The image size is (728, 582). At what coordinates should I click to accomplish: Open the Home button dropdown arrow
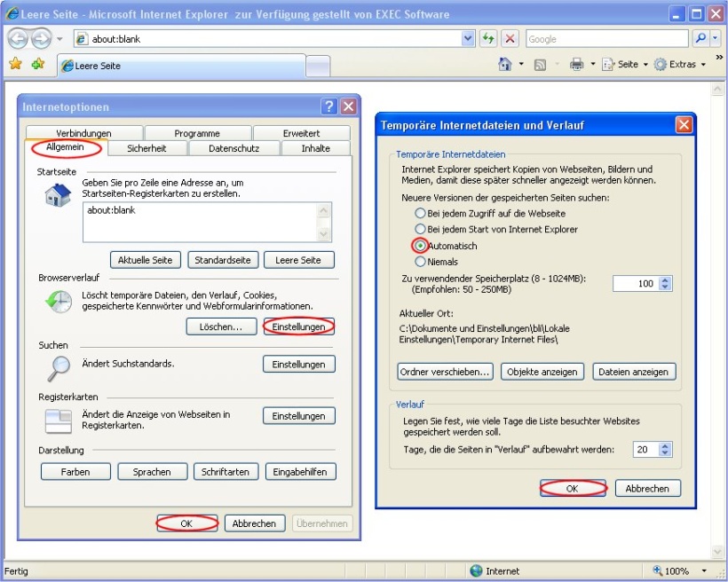point(521,64)
